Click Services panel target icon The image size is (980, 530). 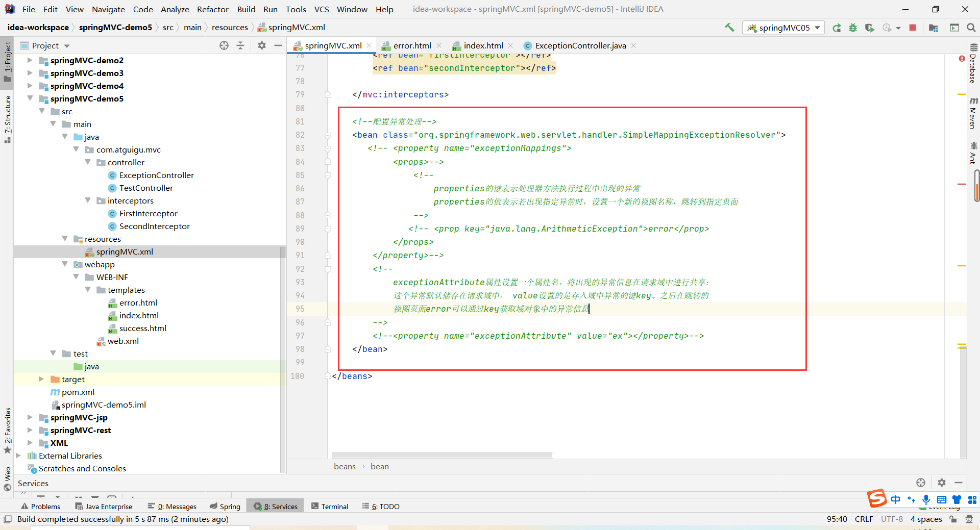pos(921,483)
